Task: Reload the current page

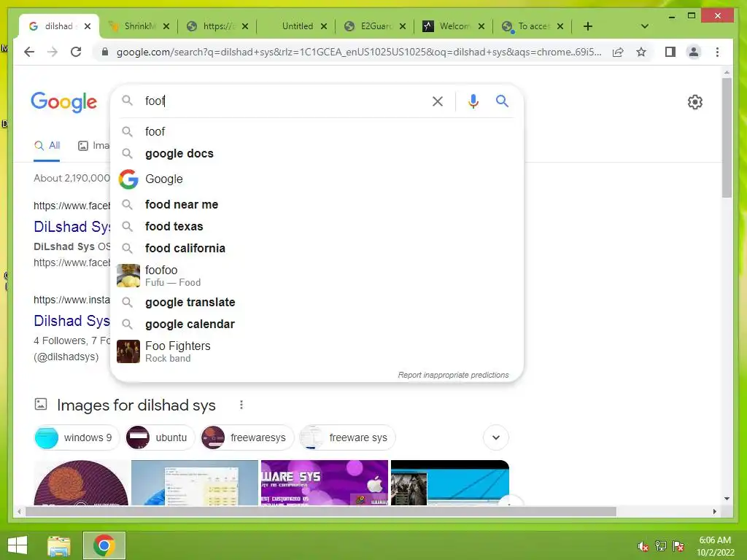Action: tap(76, 52)
